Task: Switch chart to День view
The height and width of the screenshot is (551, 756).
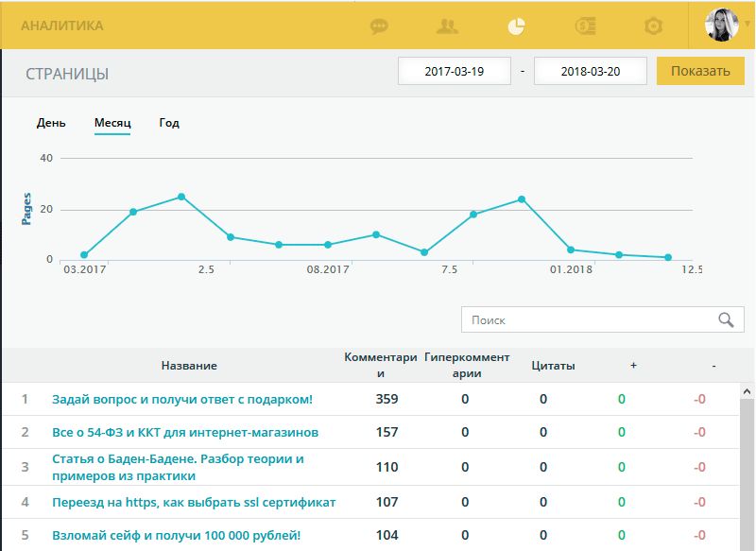Action: tap(51, 123)
